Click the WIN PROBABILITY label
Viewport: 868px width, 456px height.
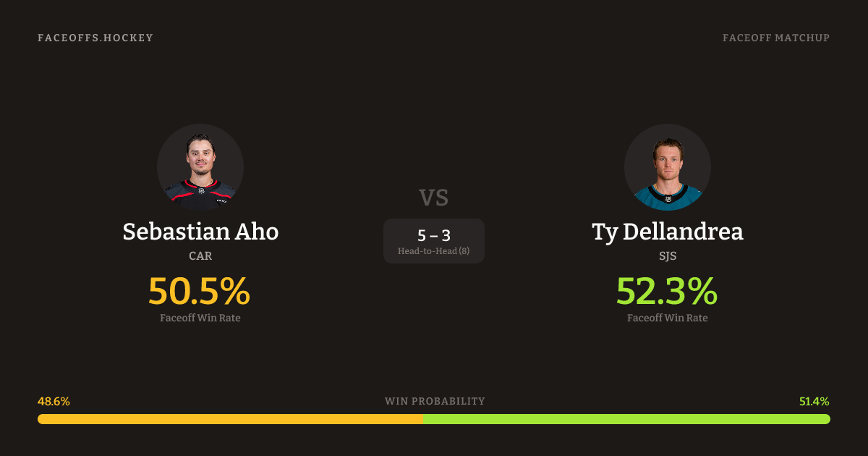pos(435,401)
